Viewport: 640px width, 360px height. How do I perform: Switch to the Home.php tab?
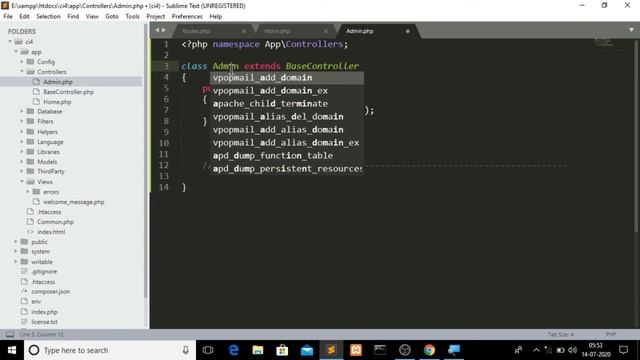pos(277,31)
